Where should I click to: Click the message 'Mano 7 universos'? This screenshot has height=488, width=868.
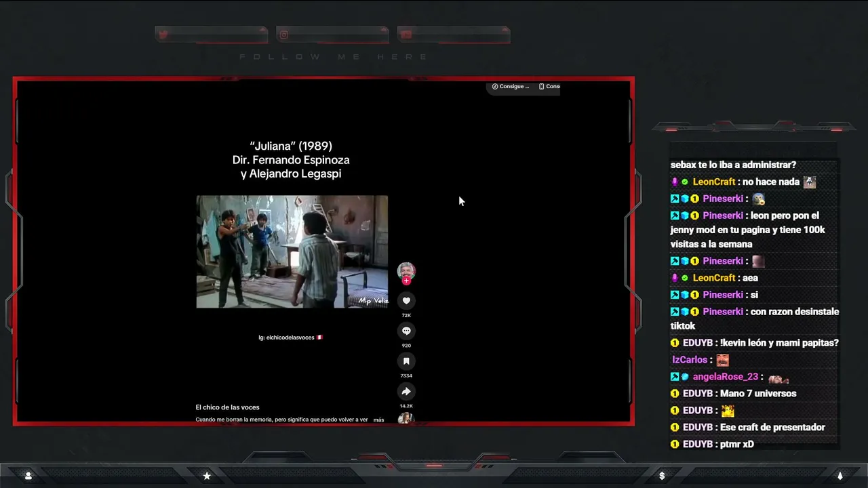pos(758,394)
